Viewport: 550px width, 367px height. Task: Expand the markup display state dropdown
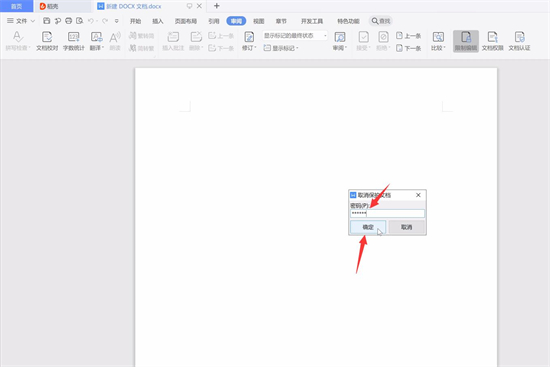[x=295, y=36]
